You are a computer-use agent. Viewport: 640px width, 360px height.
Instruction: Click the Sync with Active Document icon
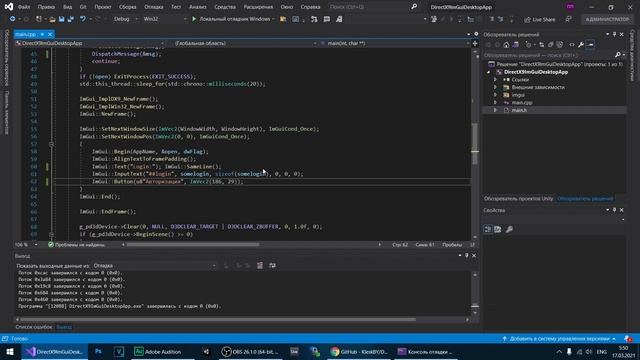click(x=541, y=45)
